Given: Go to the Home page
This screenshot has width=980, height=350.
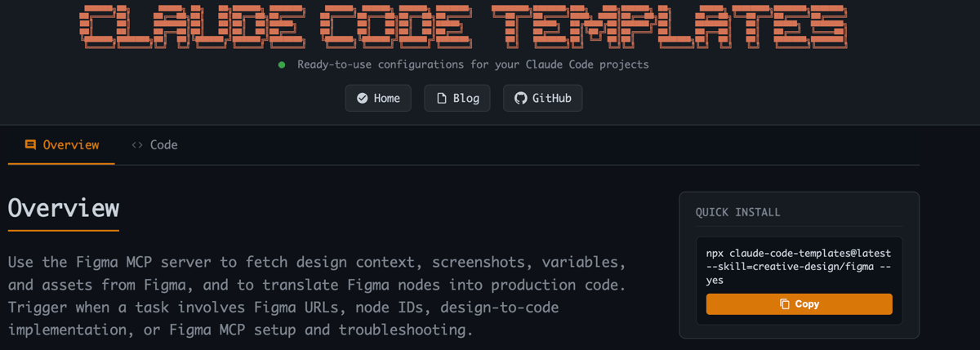Looking at the screenshot, I should pos(378,99).
